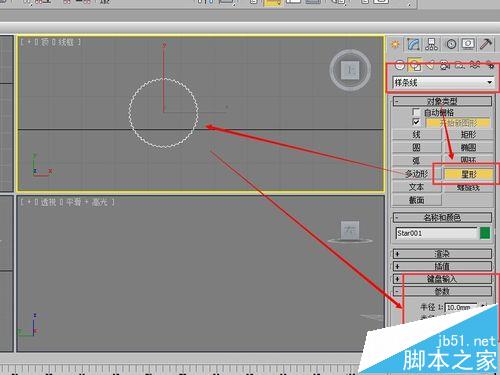Viewport: 500px width, 375px height.
Task: Choose the 线 (Line) shape button
Action: [417, 135]
